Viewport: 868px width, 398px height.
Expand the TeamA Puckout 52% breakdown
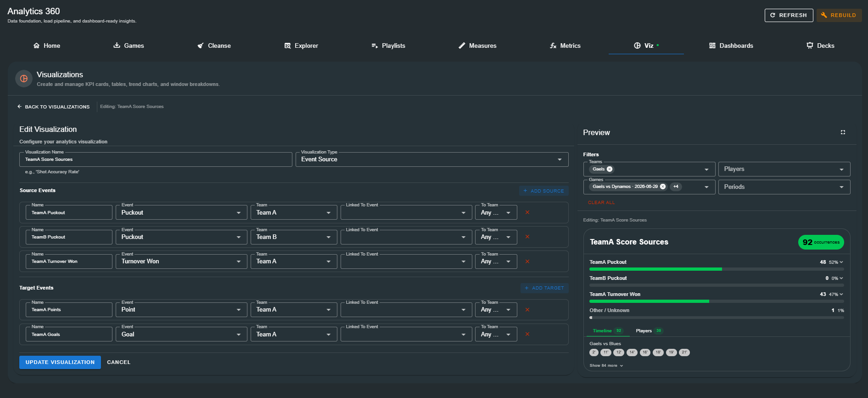(841, 262)
